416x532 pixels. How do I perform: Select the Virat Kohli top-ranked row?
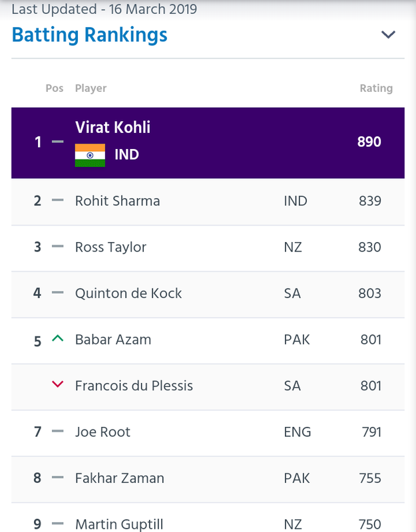pos(208,143)
